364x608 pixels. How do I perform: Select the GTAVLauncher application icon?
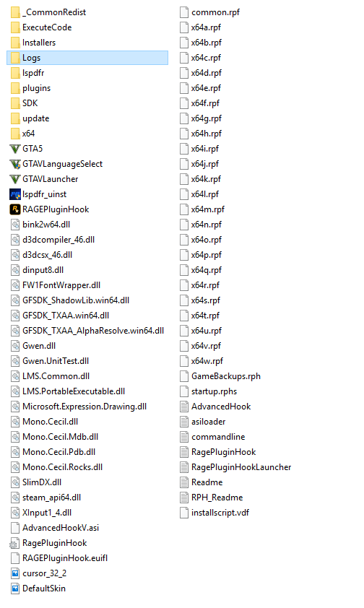pyautogui.click(x=14, y=179)
